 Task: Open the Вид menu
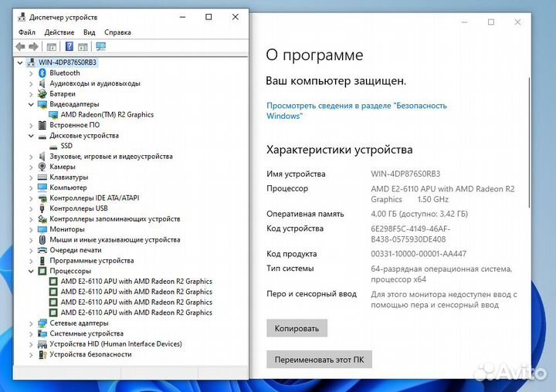[x=90, y=32]
